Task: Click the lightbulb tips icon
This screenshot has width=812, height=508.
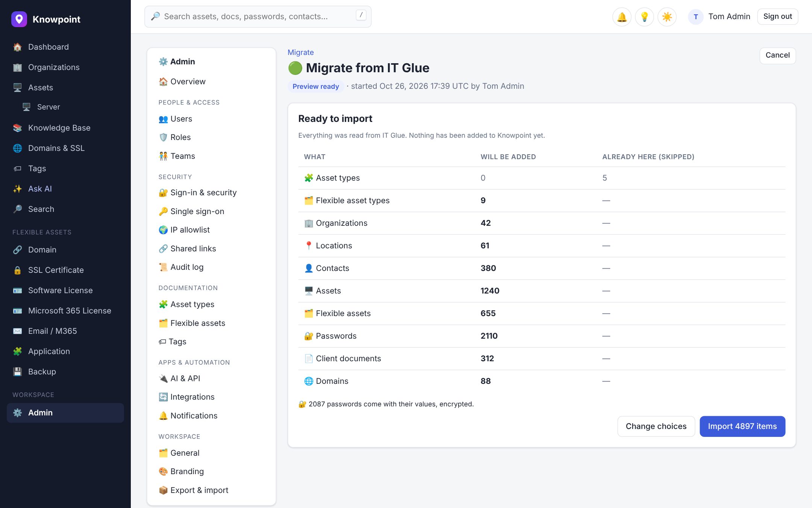Action: (644, 17)
